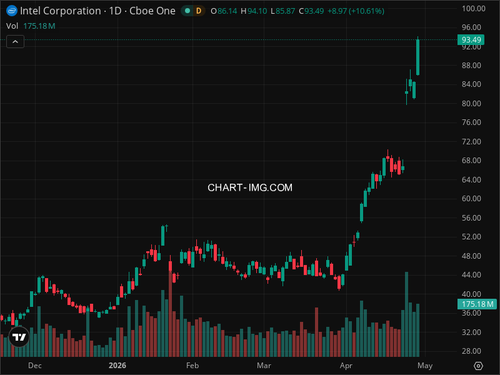Click the Feb label on time axis

(x=192, y=366)
